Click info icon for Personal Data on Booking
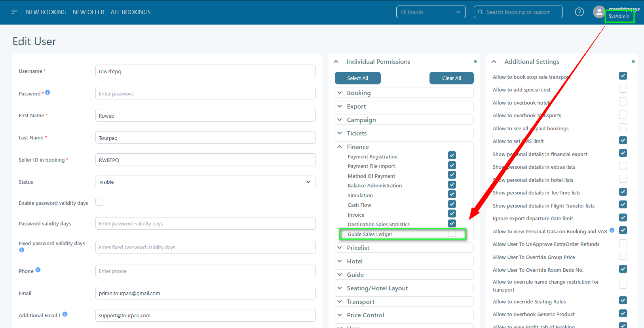Viewport: 644px width, 328px height. click(612, 230)
